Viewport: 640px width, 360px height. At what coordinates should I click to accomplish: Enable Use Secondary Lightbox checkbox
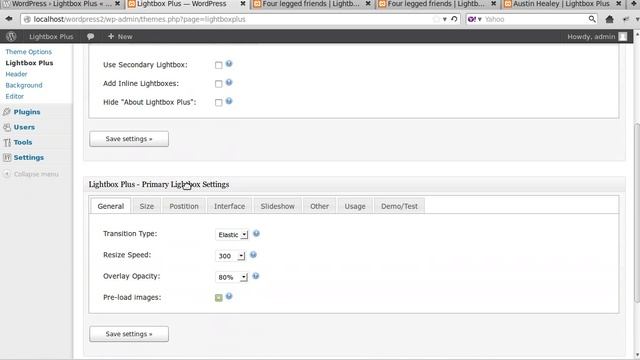pos(219,65)
